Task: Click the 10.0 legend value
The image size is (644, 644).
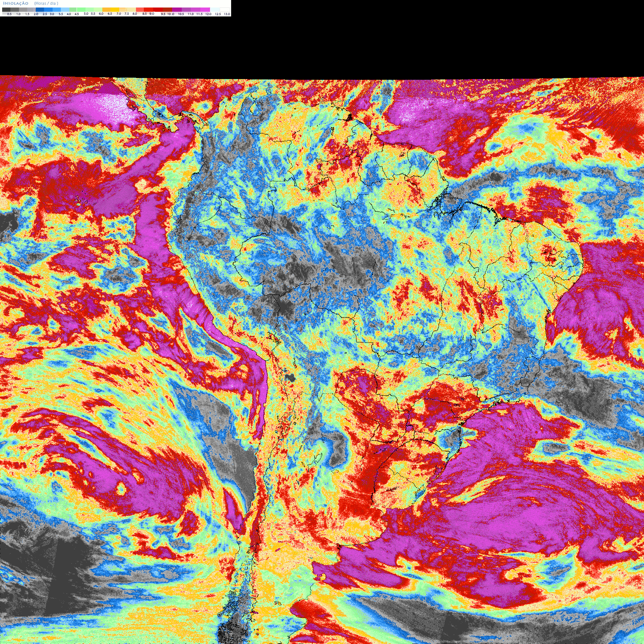Action: [x=171, y=14]
